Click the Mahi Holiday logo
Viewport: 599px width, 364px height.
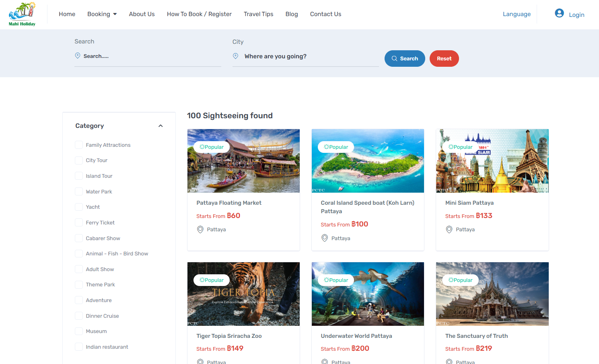(x=21, y=14)
